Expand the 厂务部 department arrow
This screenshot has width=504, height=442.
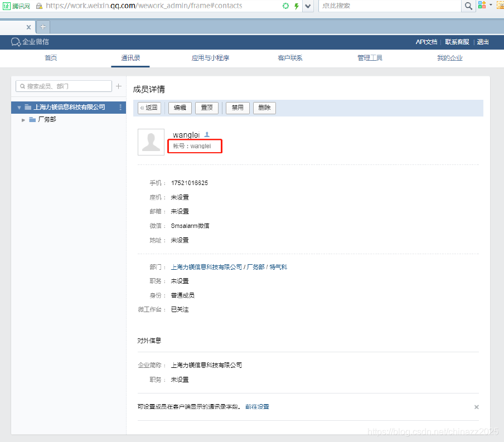pos(23,120)
